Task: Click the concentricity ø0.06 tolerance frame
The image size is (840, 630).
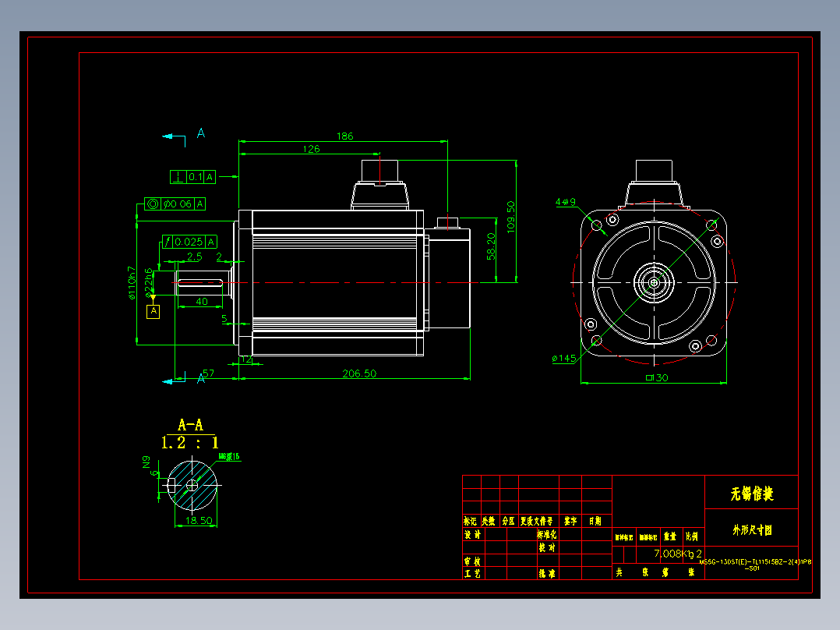Action: tap(175, 204)
